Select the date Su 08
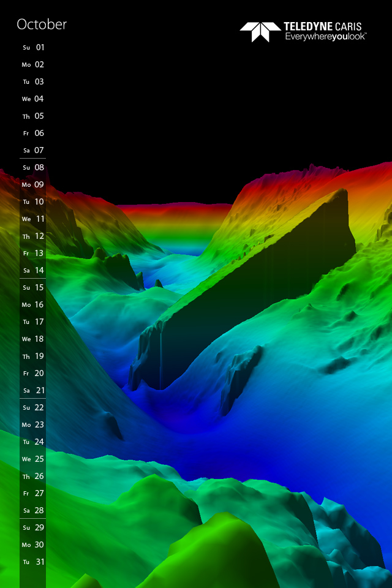Viewport: 392px width, 588px height. [34, 168]
